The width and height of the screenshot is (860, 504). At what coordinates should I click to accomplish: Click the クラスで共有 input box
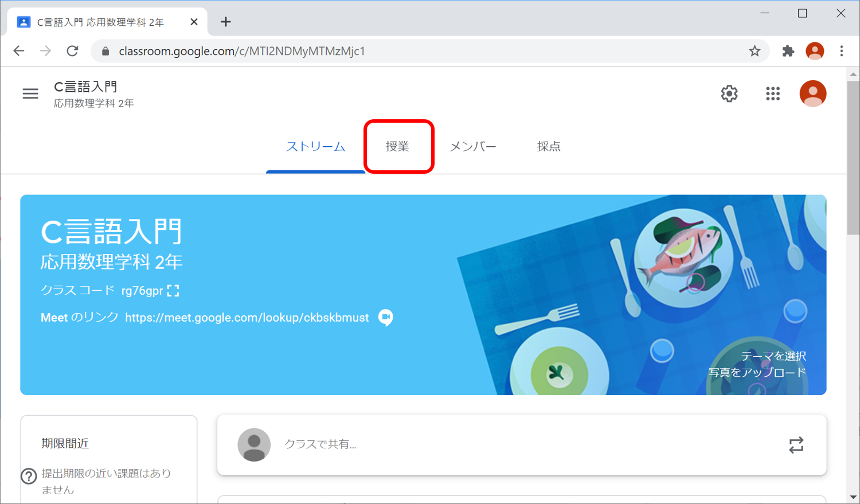tap(522, 445)
